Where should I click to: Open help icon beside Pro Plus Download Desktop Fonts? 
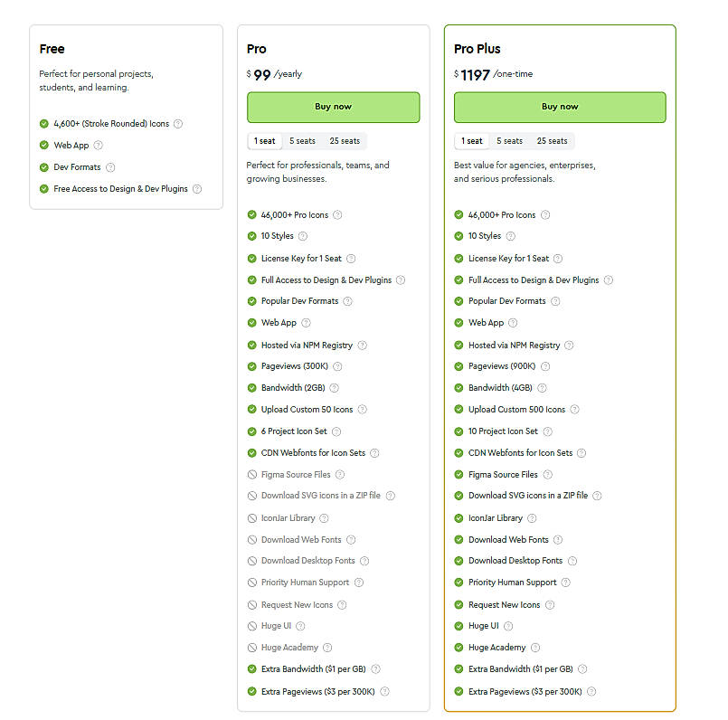(x=572, y=561)
